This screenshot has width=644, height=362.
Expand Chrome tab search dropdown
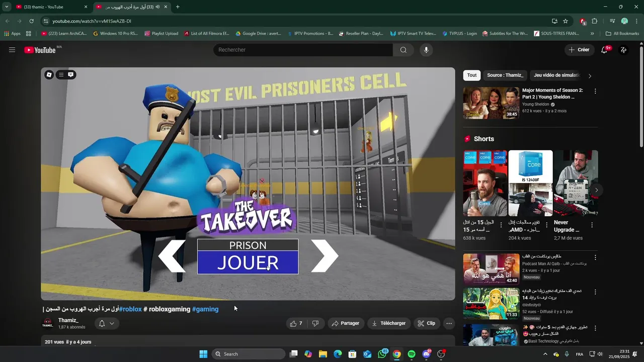[7, 7]
